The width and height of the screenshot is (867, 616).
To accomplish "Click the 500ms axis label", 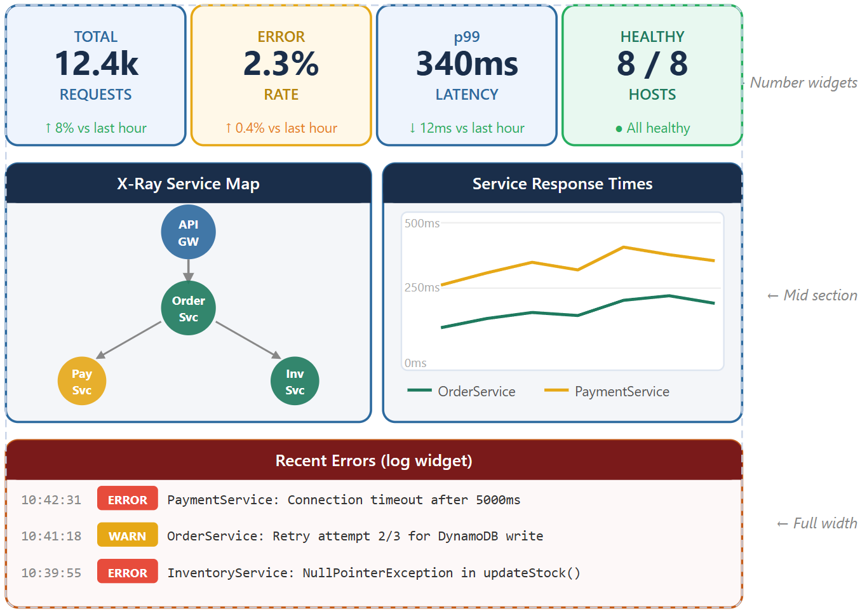I will [x=422, y=224].
